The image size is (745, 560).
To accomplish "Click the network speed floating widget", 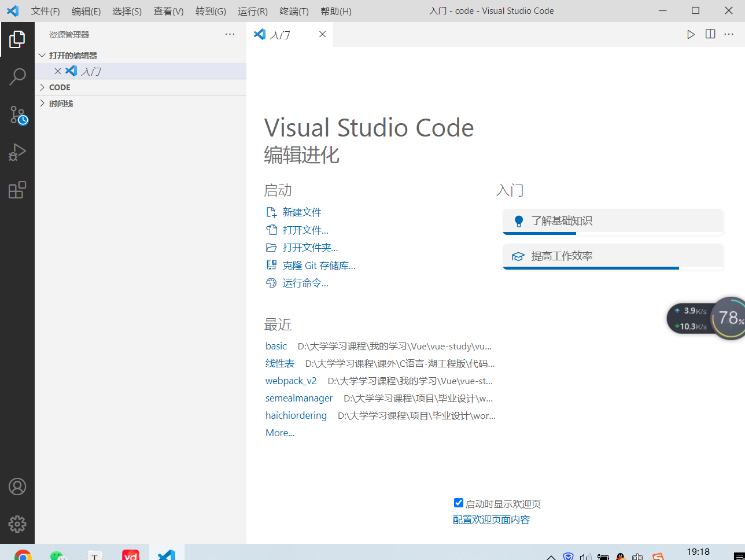I will click(x=690, y=319).
